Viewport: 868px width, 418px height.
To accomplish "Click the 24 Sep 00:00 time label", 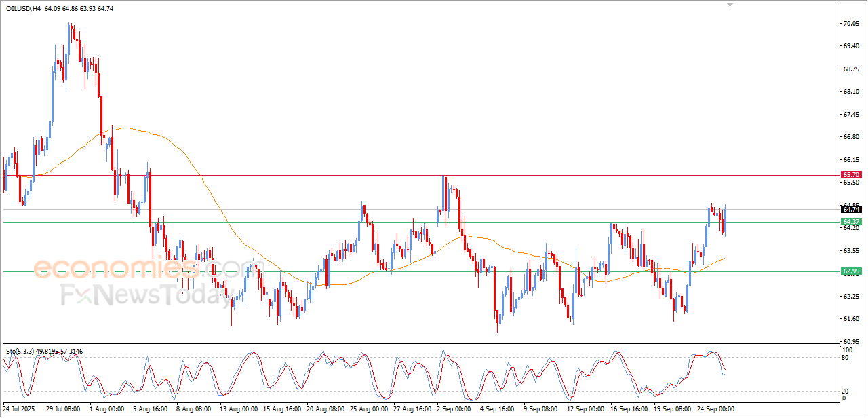I will [715, 409].
